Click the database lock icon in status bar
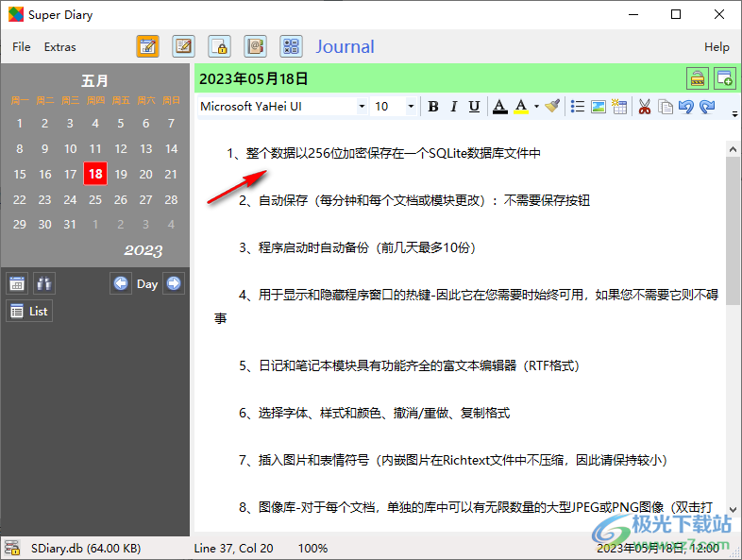 click(x=12, y=548)
